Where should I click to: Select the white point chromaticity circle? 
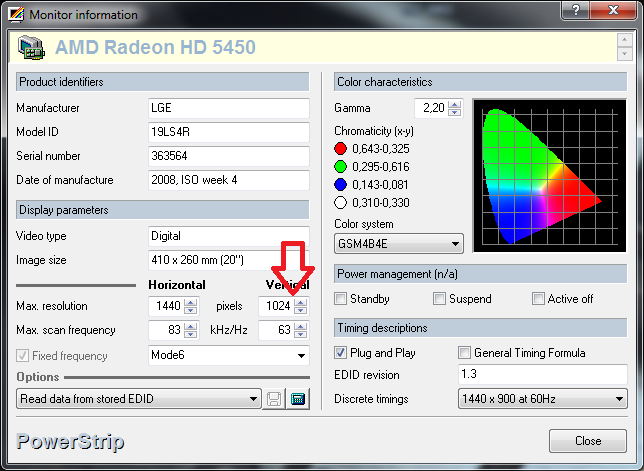341,202
